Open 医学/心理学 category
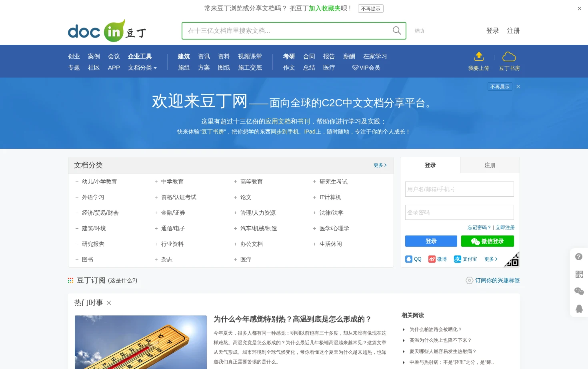The height and width of the screenshot is (369, 588). pos(334,228)
